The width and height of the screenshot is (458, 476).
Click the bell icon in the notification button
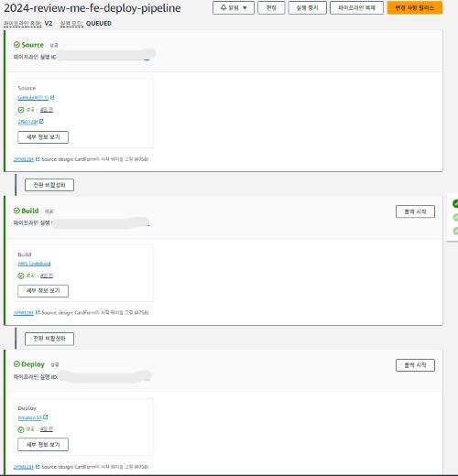point(224,7)
